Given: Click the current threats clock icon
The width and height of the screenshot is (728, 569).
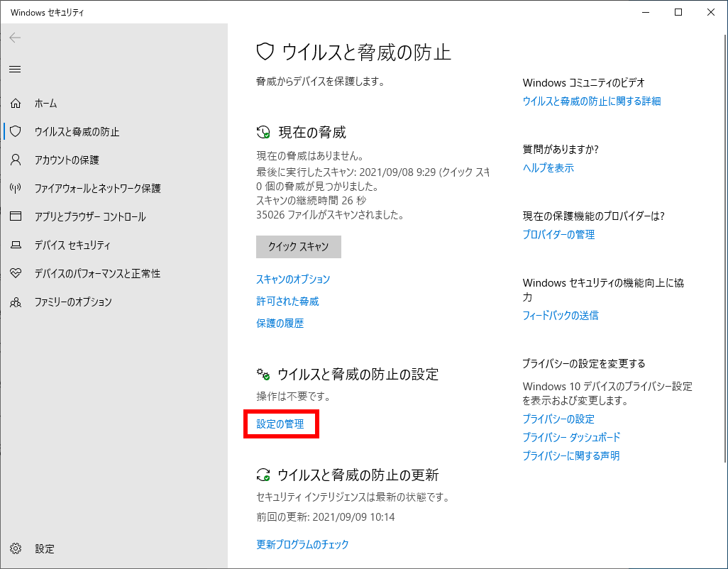Looking at the screenshot, I should click(263, 132).
